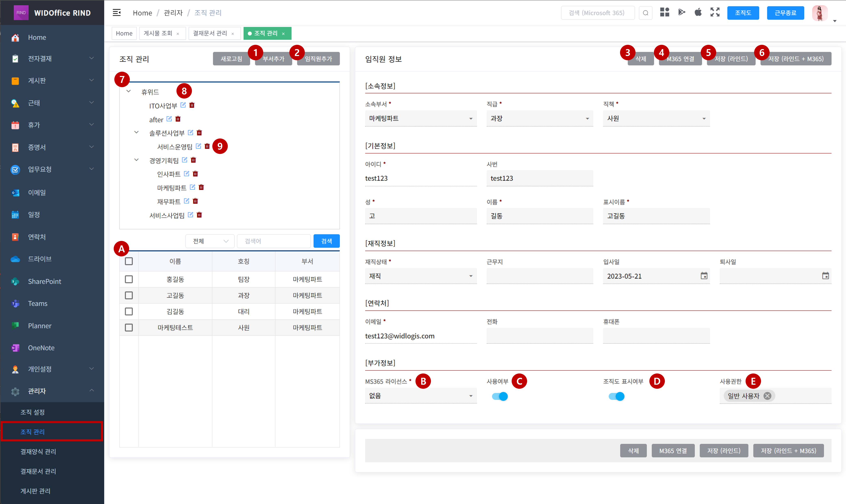Click the search magnifier icon in header

point(646,13)
